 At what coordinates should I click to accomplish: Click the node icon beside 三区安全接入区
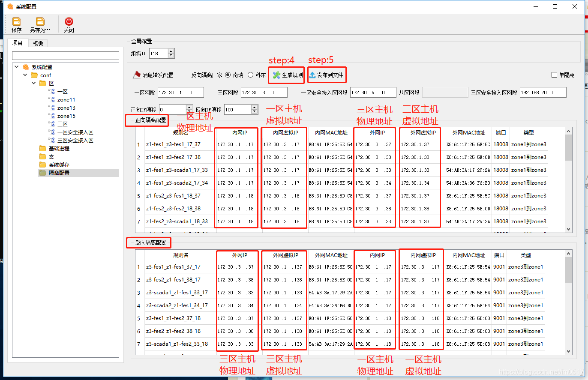51,140
